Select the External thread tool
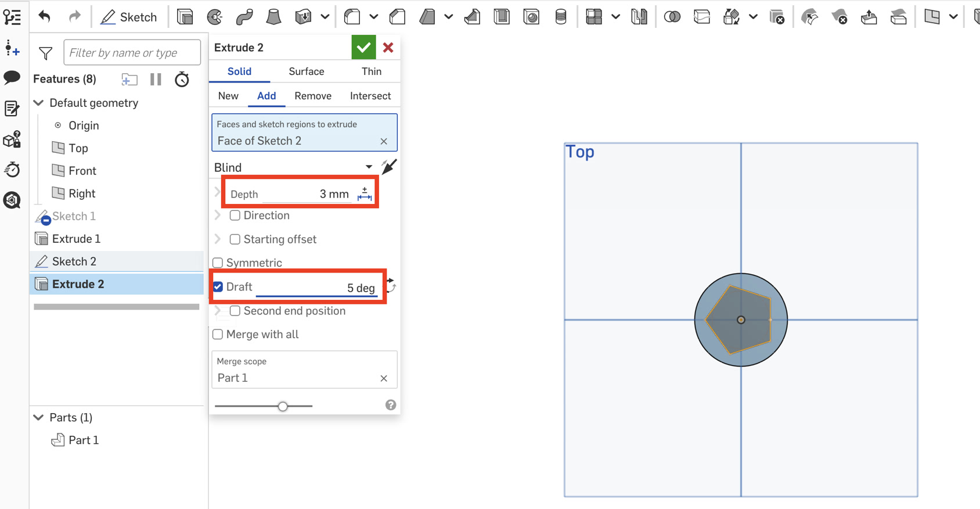The width and height of the screenshot is (980, 509). point(561,17)
